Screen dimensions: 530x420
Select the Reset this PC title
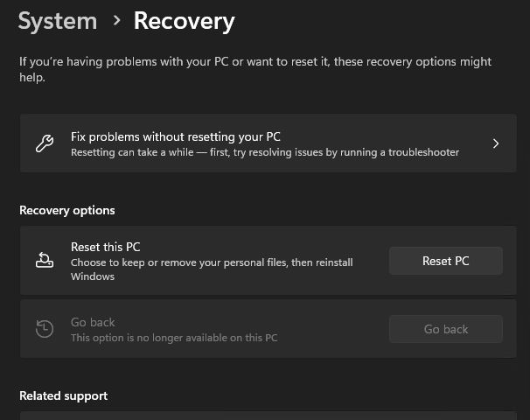106,247
